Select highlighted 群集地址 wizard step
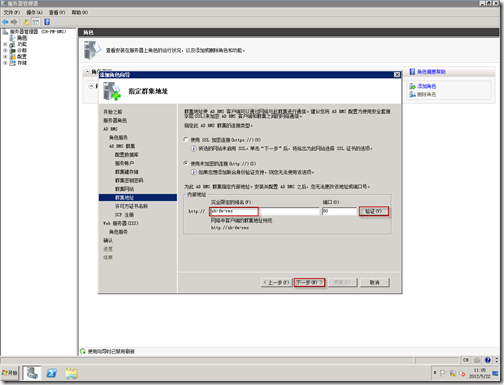This screenshot has height=385, width=504. (x=138, y=198)
